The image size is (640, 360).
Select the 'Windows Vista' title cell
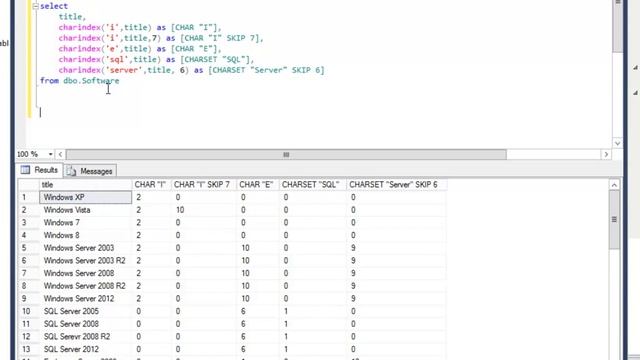[86, 210]
